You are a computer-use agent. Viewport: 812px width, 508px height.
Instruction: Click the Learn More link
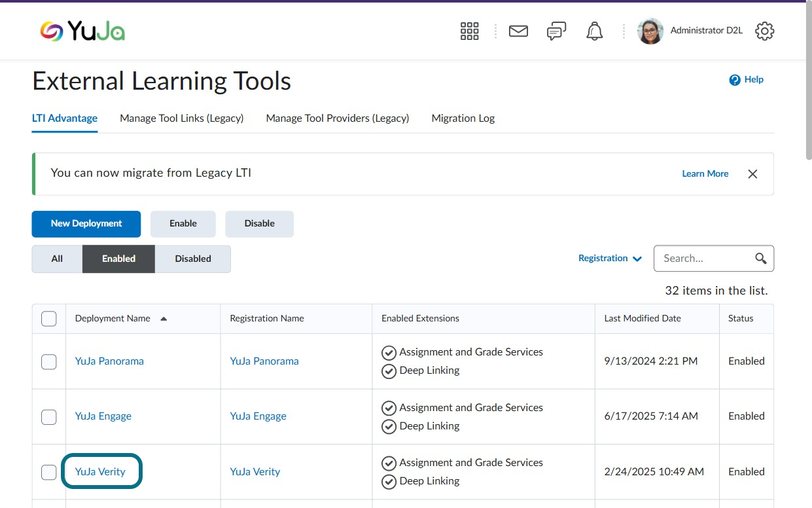tap(705, 173)
